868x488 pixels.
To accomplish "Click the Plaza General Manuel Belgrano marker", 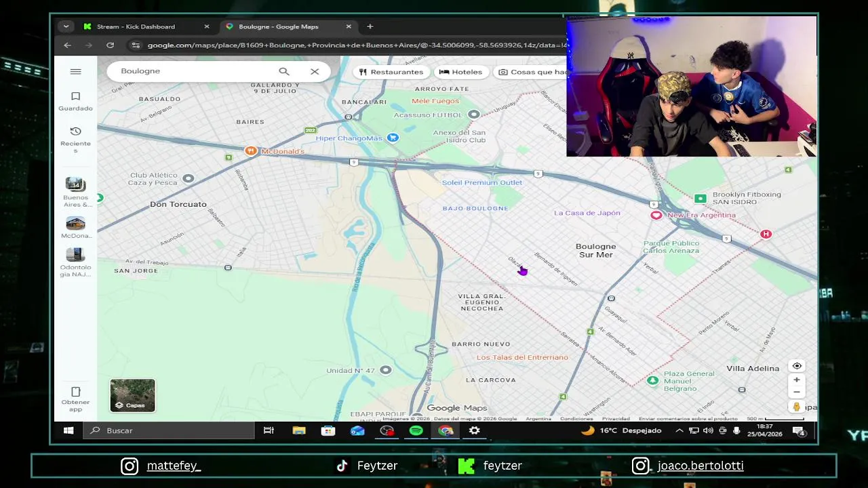I will (652, 380).
